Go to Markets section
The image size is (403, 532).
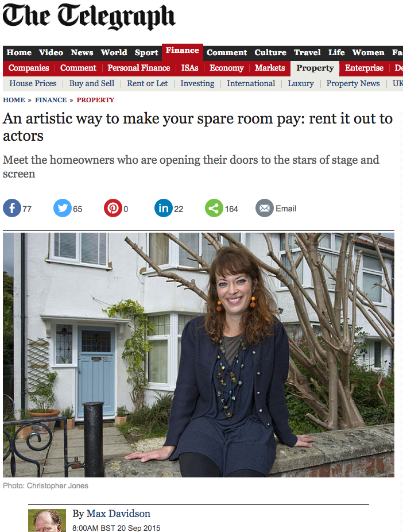270,68
